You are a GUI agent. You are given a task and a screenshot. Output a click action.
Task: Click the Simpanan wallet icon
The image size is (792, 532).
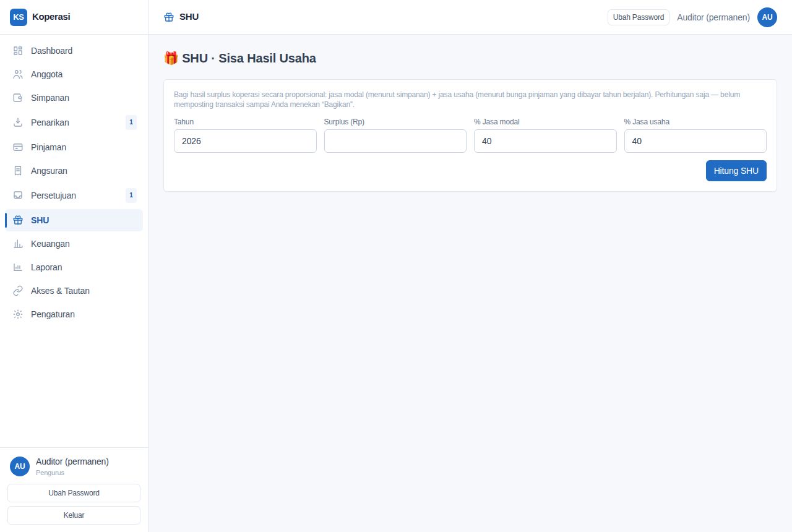[18, 98]
